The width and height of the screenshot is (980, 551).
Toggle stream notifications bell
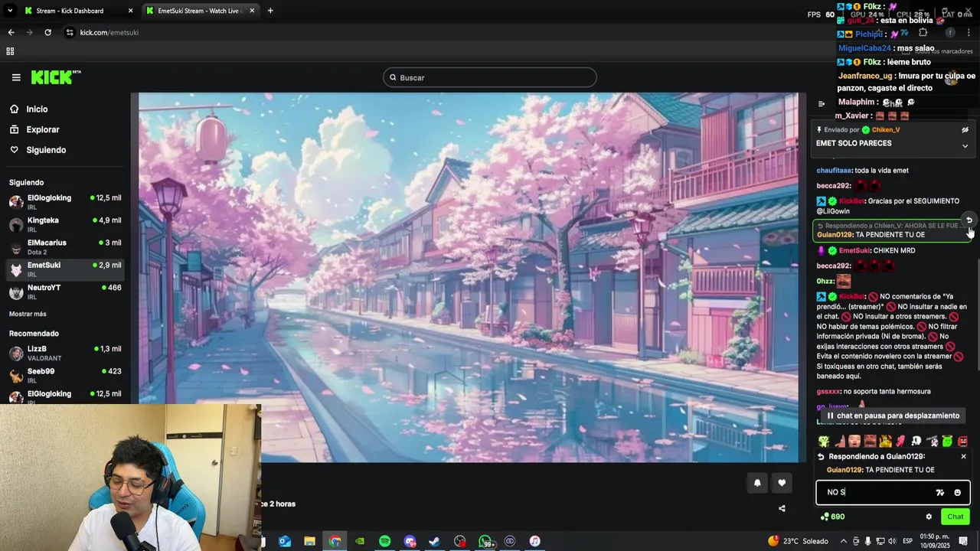tap(757, 483)
